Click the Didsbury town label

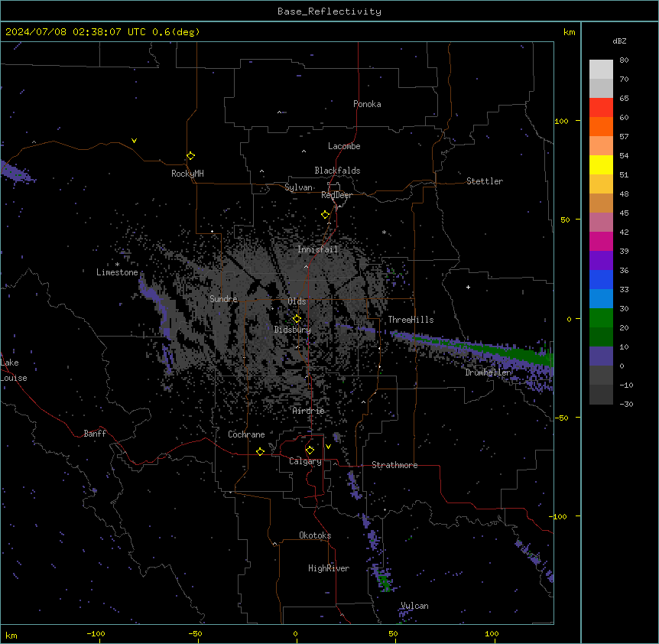pyautogui.click(x=293, y=330)
